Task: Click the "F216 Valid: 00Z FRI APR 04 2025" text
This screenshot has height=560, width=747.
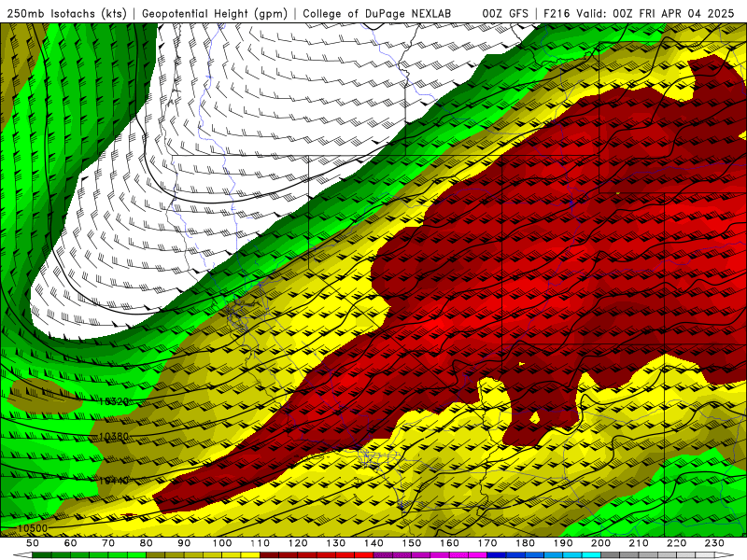Action: 639,14
